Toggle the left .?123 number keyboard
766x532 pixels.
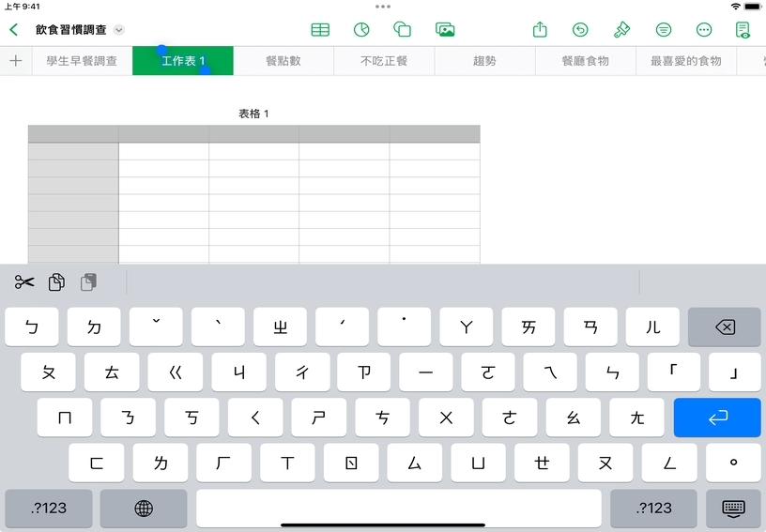[49, 508]
